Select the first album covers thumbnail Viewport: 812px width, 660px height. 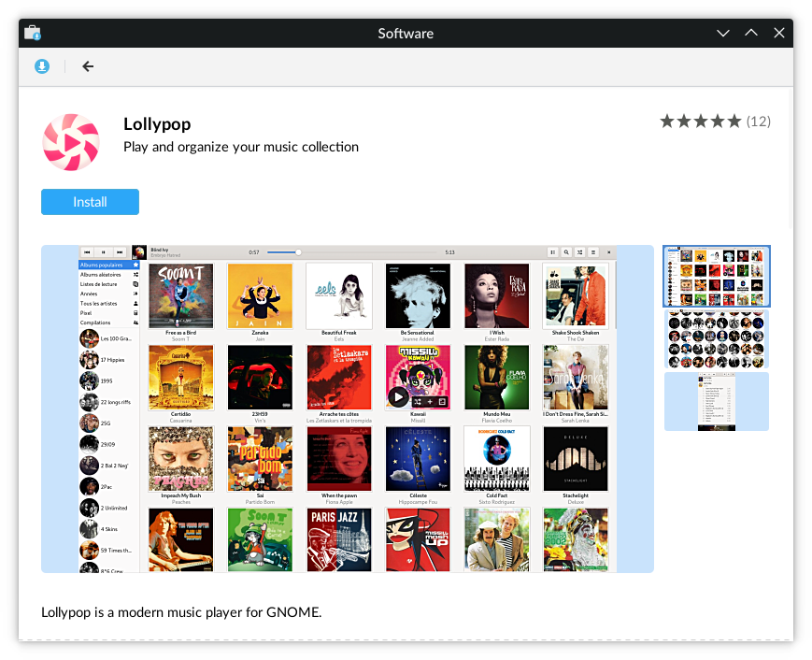pyautogui.click(x=717, y=276)
